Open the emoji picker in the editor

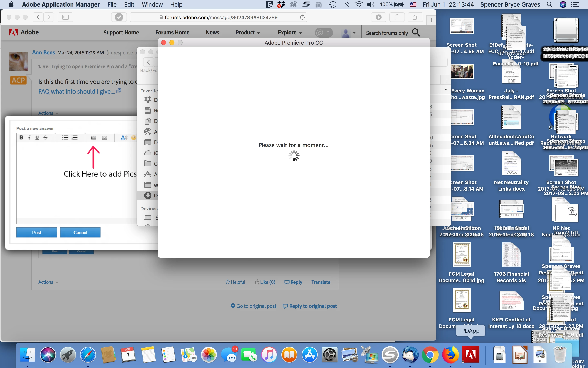tap(134, 138)
